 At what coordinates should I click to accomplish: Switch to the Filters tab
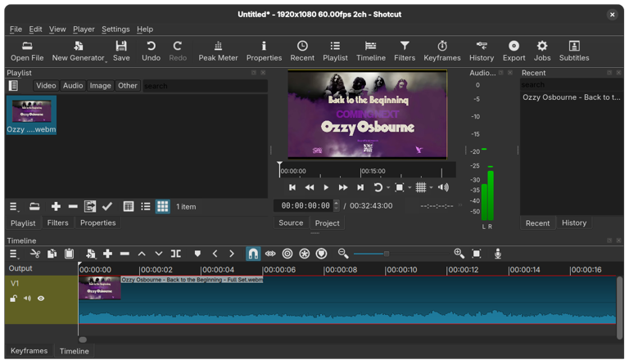(x=57, y=222)
